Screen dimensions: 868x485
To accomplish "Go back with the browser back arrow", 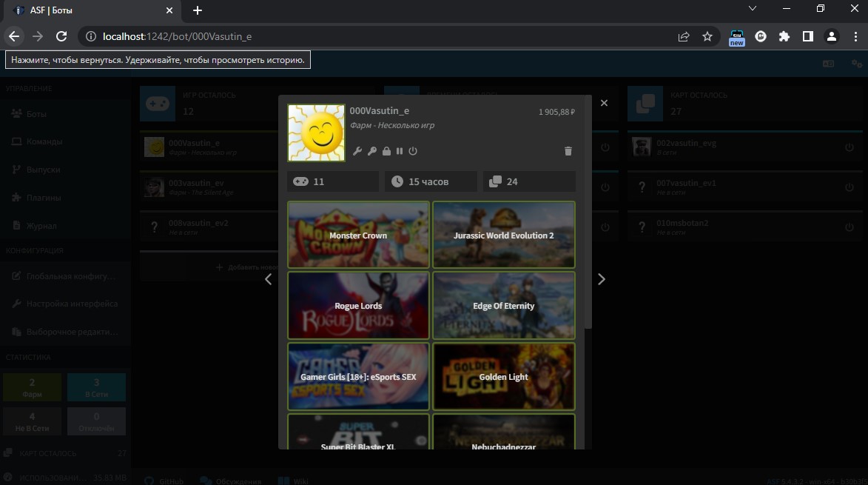I will pyautogui.click(x=14, y=36).
